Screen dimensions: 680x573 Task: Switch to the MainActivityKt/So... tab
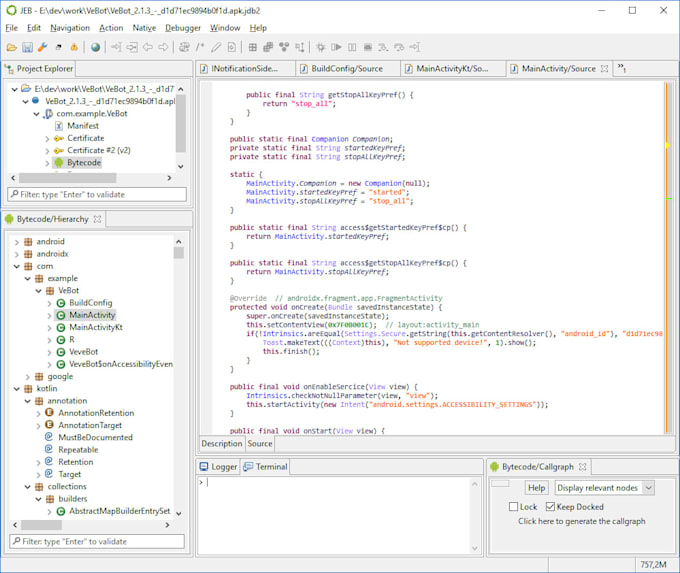451,69
